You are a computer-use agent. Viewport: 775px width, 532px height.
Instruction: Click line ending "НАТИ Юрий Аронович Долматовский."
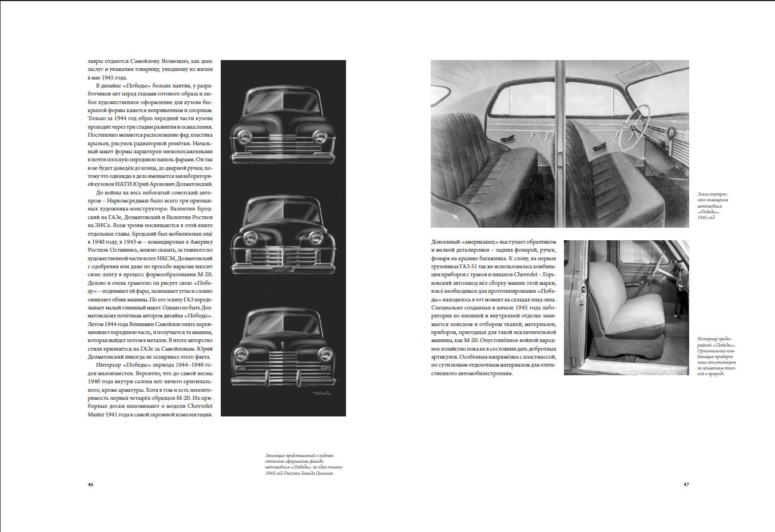coord(150,184)
